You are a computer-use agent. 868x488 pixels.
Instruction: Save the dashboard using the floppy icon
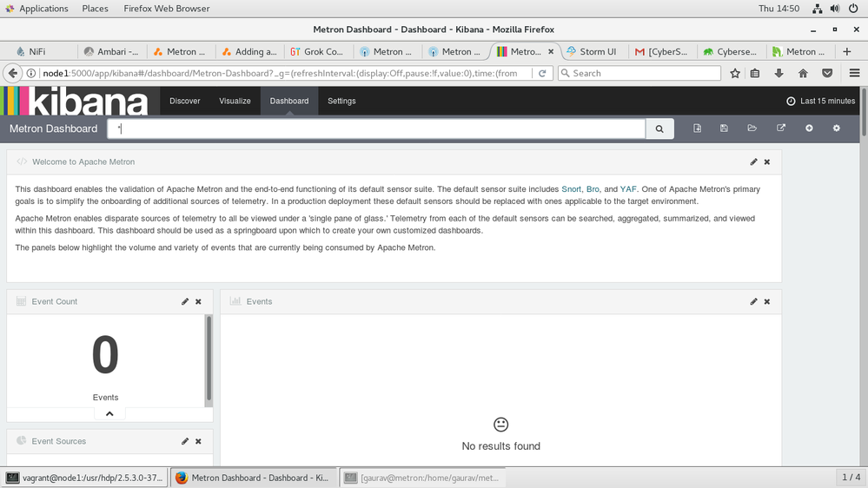pos(724,129)
